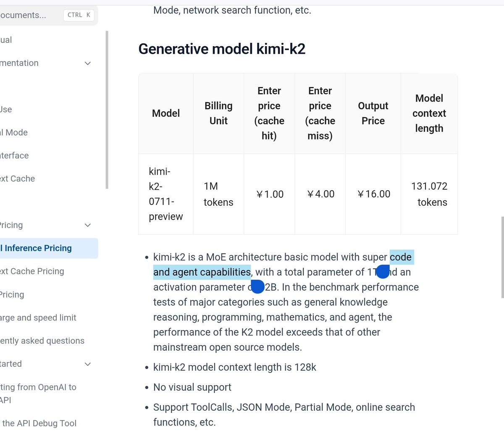Collapse the Pricing section chevron
Viewport: 504px width, 441px height.
[88, 225]
